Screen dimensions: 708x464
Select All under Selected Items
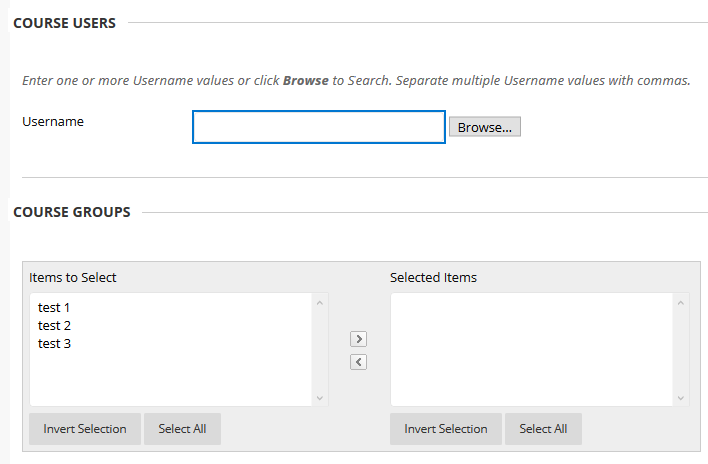tap(543, 429)
